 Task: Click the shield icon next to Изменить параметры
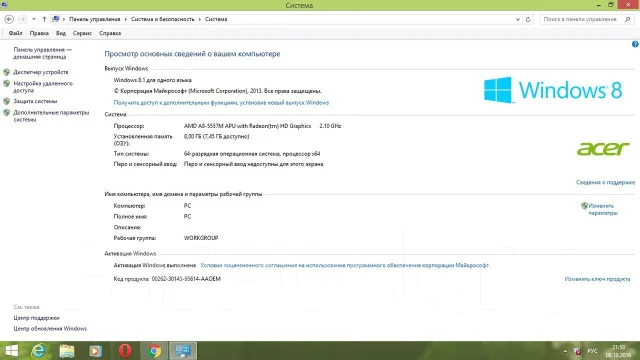click(584, 206)
